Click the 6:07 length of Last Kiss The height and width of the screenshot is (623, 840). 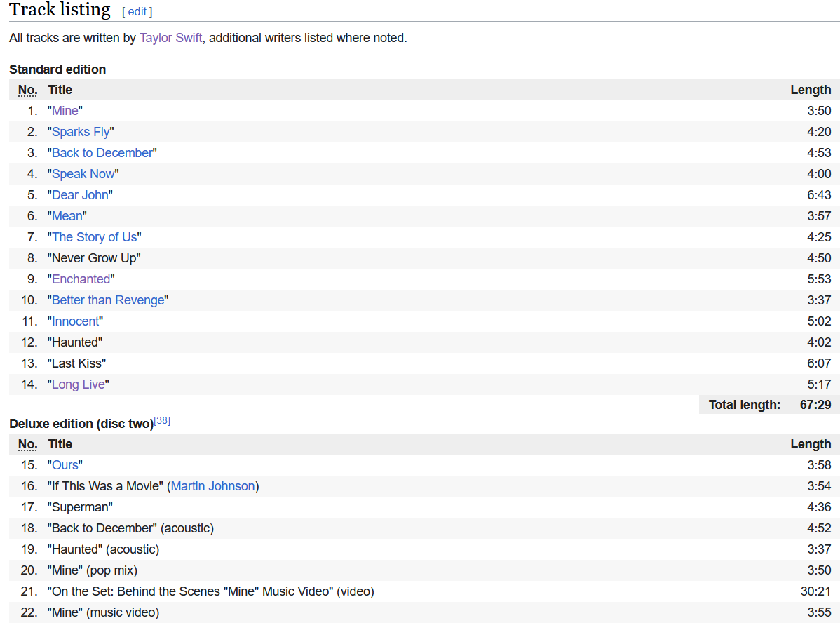click(x=819, y=363)
